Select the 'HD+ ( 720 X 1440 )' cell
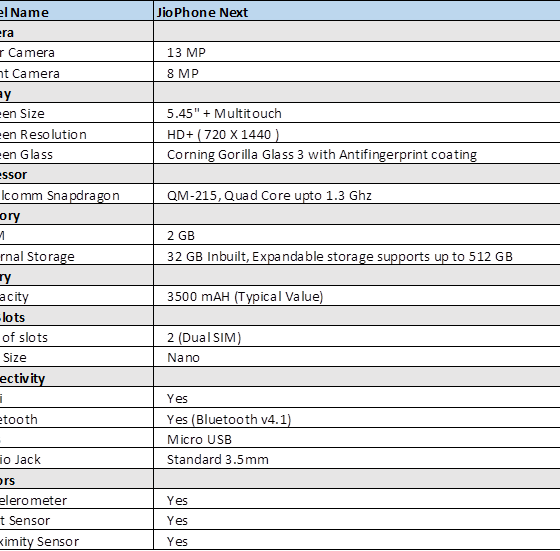Viewport: 560px width, 551px height. pos(223,135)
